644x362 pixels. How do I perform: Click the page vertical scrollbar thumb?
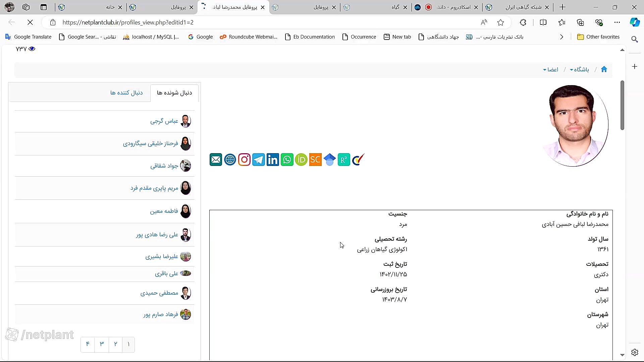[x=622, y=105]
